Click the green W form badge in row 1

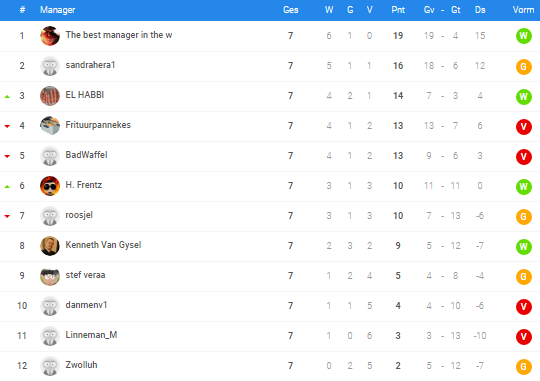523,36
